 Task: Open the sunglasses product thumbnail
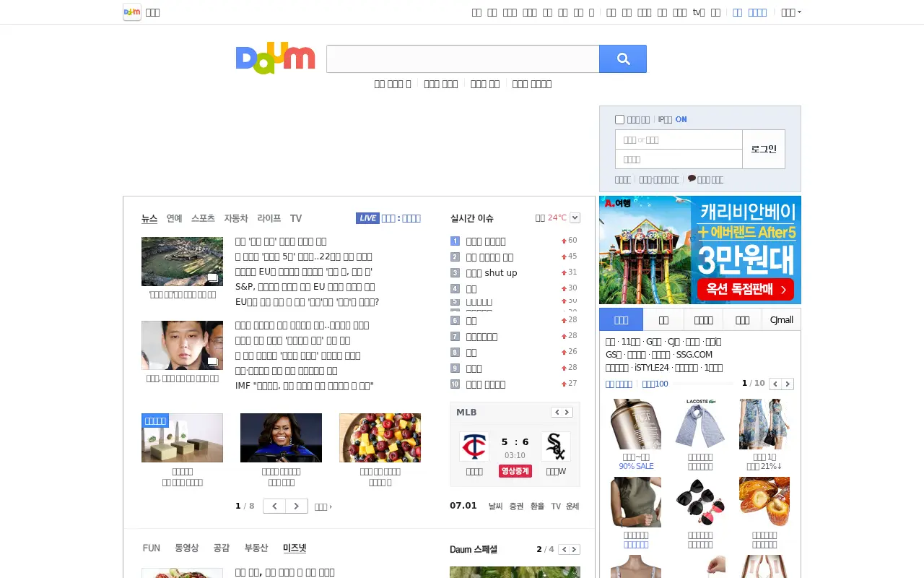[700, 501]
